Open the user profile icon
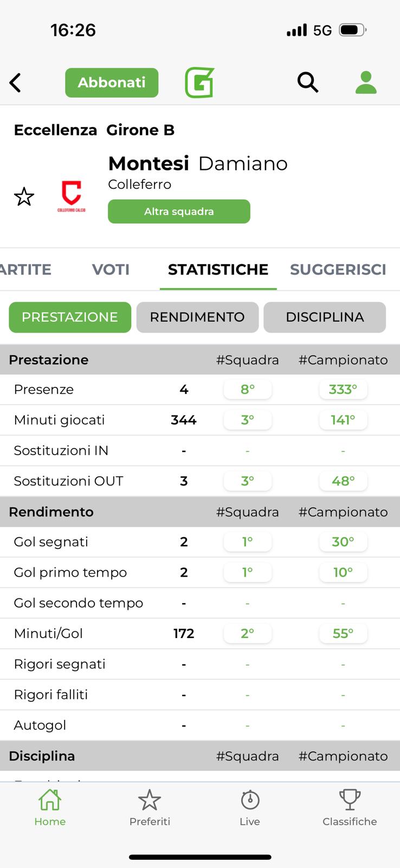This screenshot has width=400, height=868. point(366,82)
